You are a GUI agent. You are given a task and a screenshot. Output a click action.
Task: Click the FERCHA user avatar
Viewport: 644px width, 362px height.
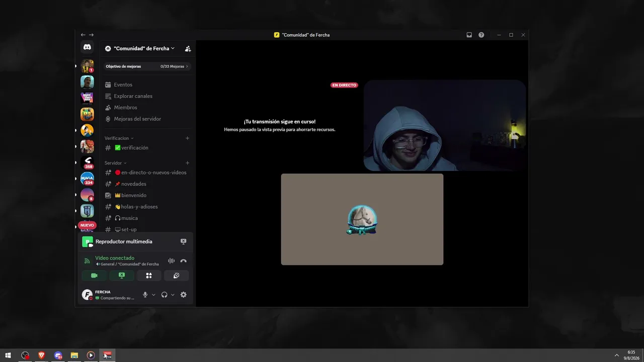(87, 295)
